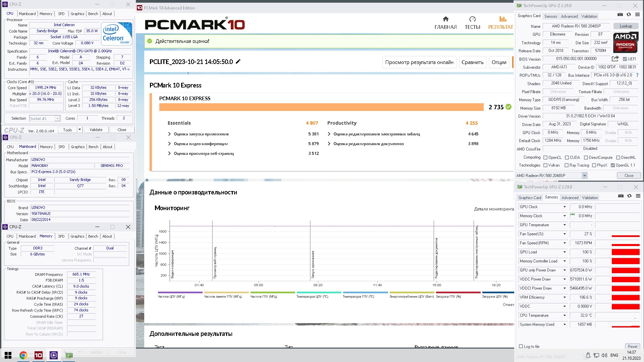Open Chrome from the taskbar
This screenshot has width=644, height=362.
[23, 355]
